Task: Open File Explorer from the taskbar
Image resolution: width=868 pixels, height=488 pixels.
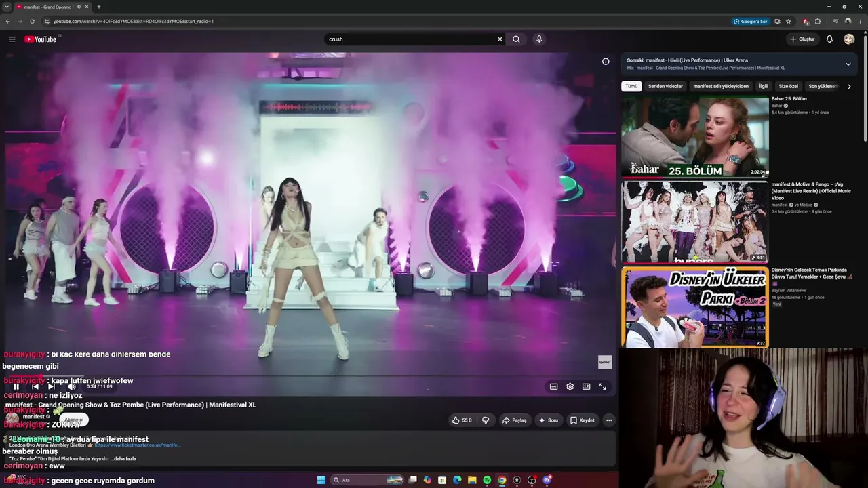Action: [x=472, y=480]
